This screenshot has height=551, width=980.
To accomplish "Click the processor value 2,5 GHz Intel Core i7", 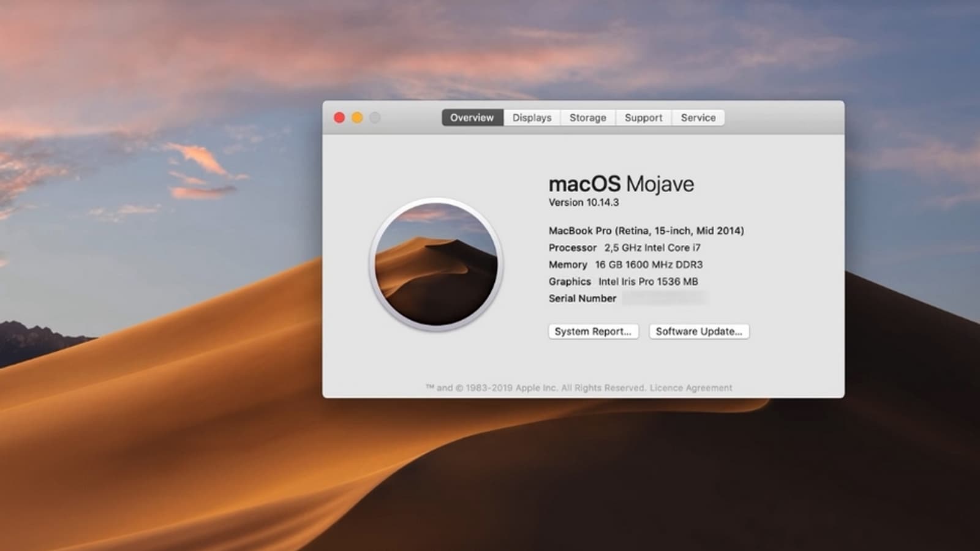I will pos(652,248).
